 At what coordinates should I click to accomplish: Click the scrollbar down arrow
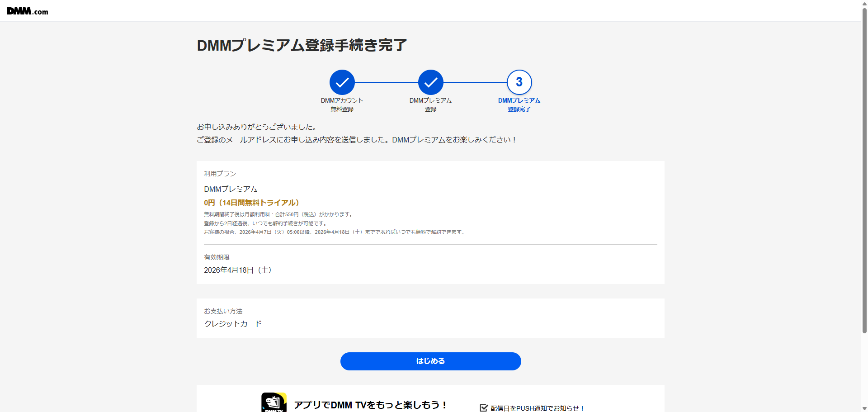coord(864,408)
